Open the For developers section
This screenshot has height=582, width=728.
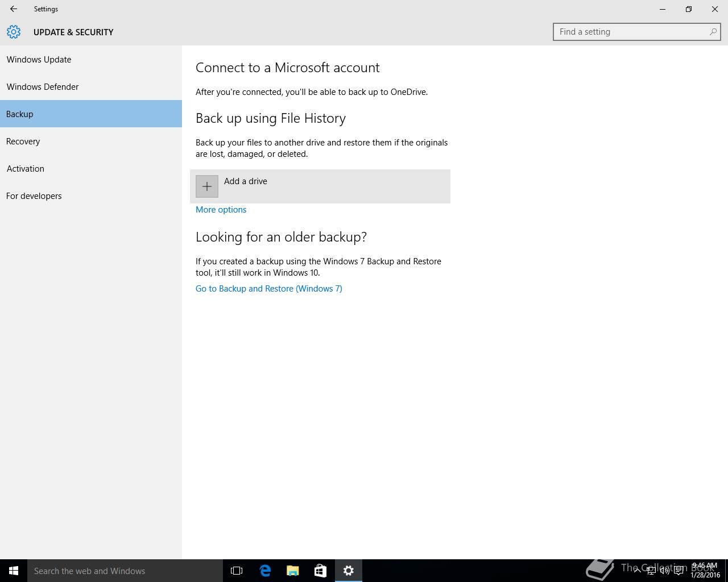[91, 196]
